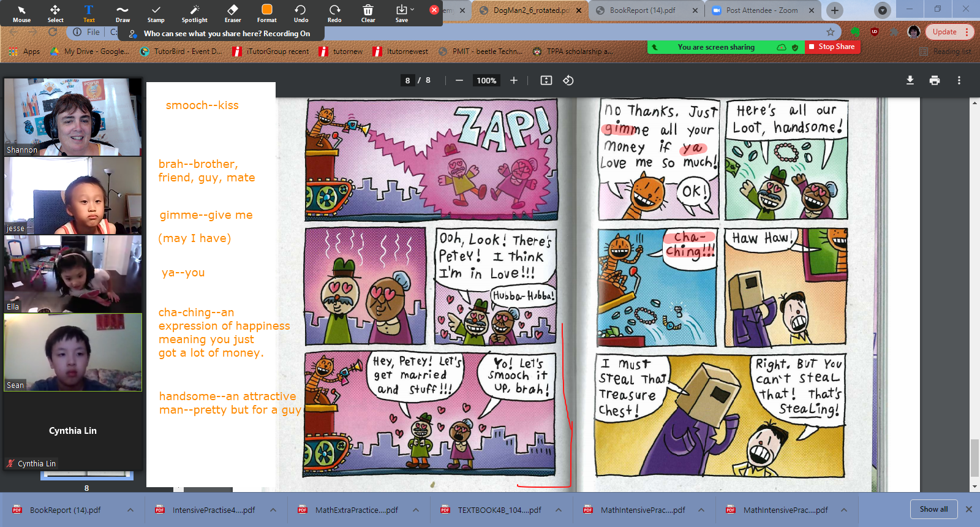Open the PMIT - beetle Techn bookmark

pos(481,51)
